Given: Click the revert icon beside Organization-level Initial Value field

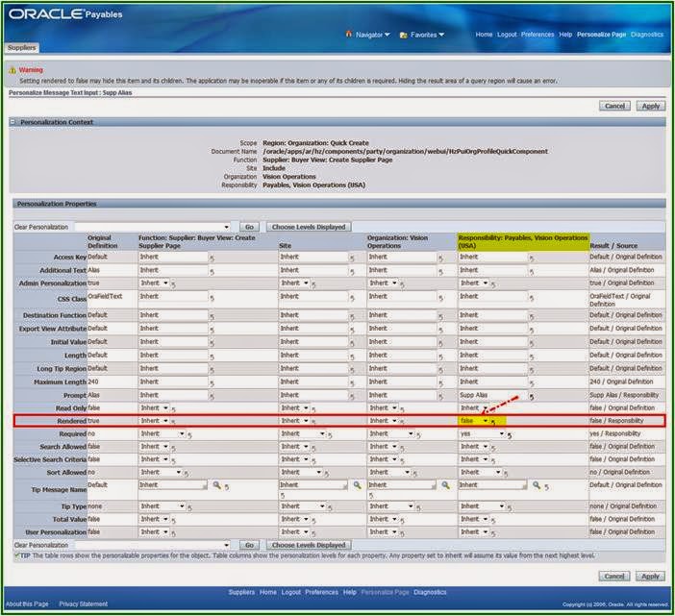Looking at the screenshot, I should [440, 344].
